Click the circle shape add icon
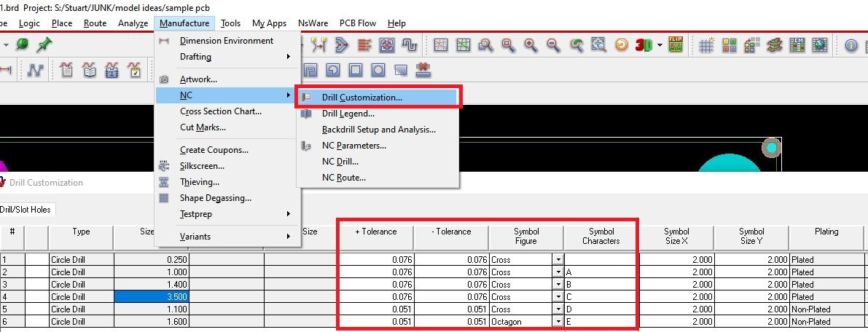Image resolution: width=868 pixels, height=332 pixels. (378, 71)
